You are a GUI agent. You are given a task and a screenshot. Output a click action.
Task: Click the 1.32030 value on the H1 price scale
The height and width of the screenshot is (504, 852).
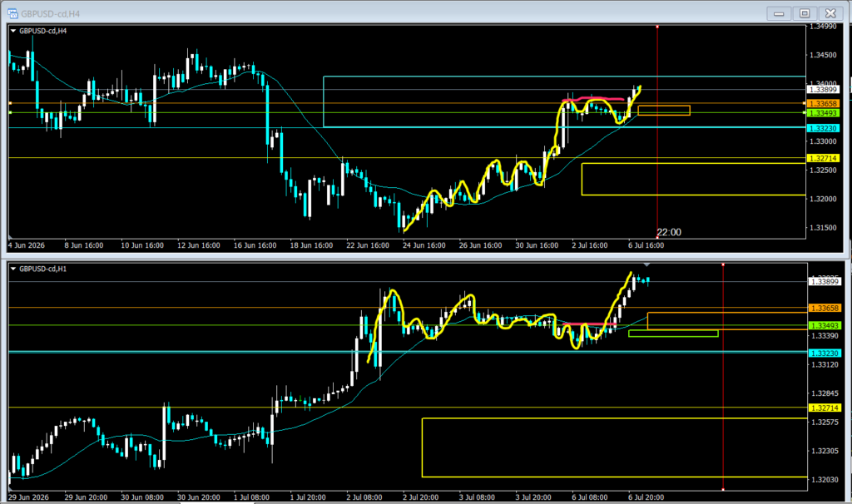point(825,480)
